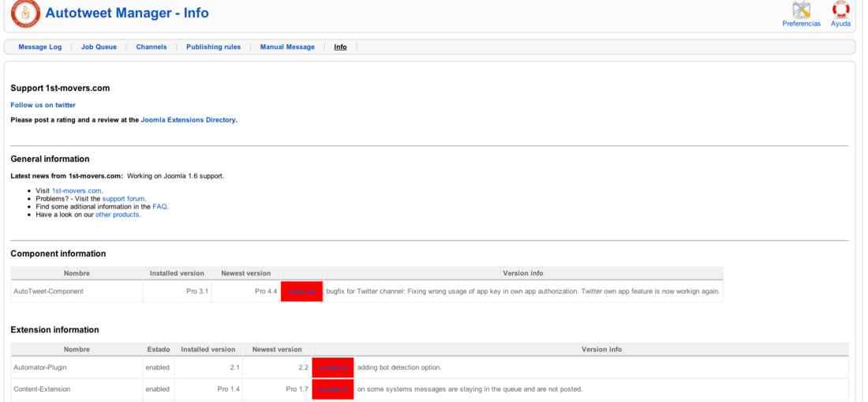Click the 'Pro 1.7' newest version cell
Image resolution: width=868 pixels, height=402 pixels.
(x=277, y=389)
